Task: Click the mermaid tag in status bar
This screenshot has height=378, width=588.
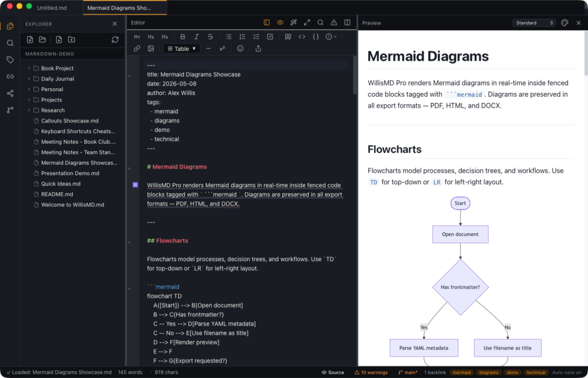Action: pyautogui.click(x=462, y=372)
